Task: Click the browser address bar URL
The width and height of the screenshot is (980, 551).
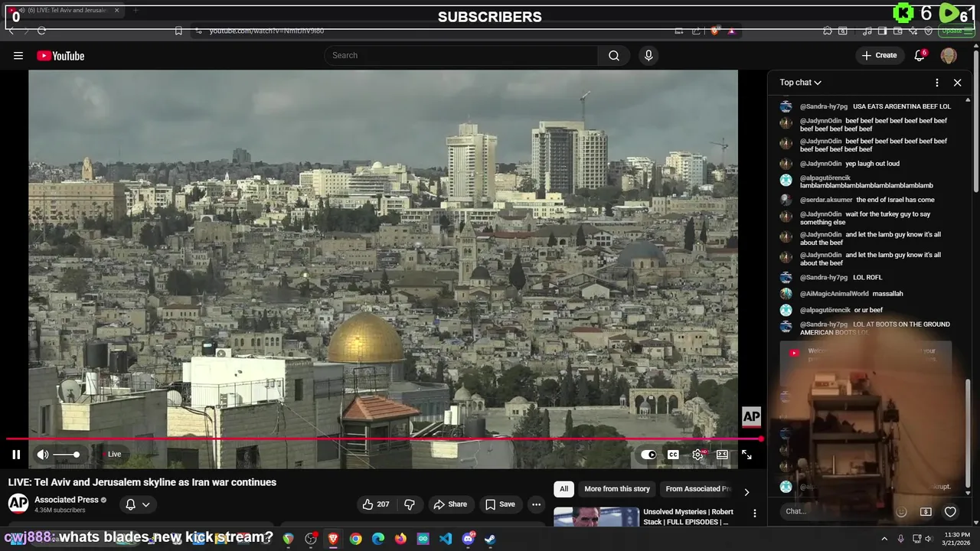Action: click(266, 31)
